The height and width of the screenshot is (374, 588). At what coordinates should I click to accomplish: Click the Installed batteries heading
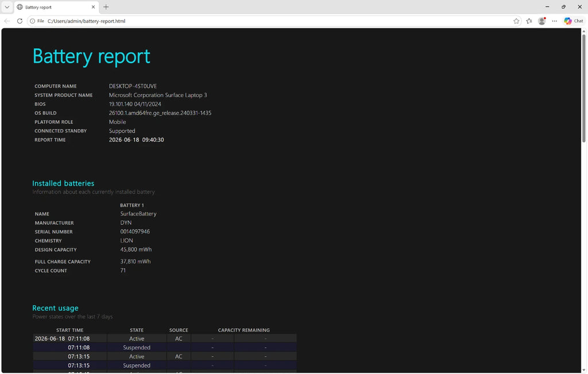pyautogui.click(x=63, y=183)
